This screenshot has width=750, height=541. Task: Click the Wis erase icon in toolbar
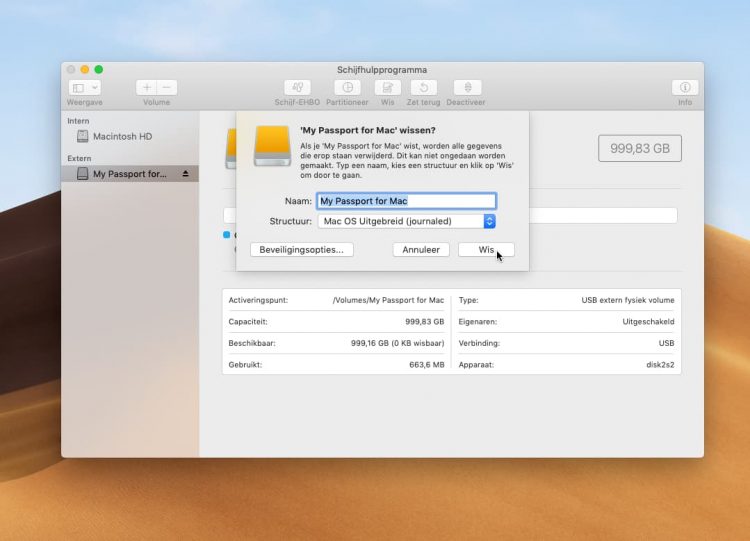387,88
